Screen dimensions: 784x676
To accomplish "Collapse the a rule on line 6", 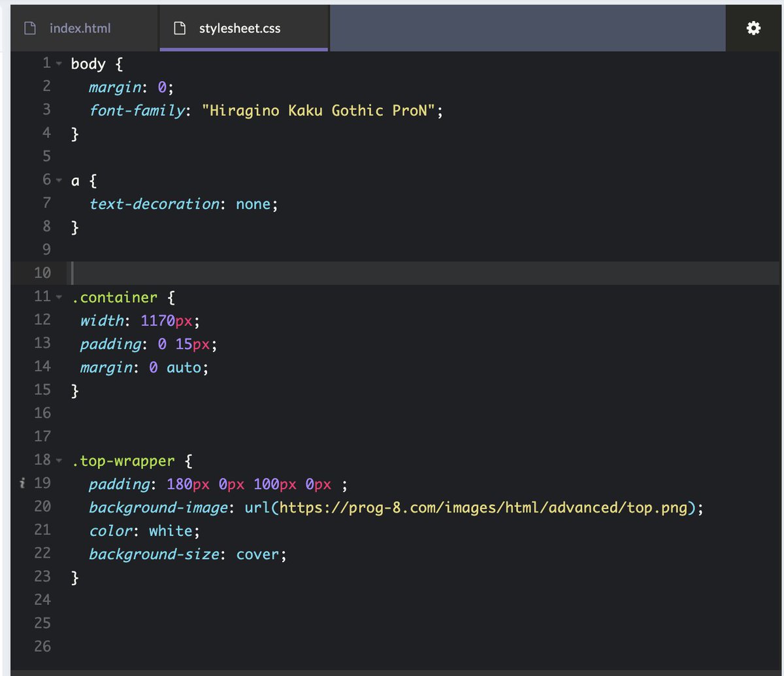I will tap(59, 180).
